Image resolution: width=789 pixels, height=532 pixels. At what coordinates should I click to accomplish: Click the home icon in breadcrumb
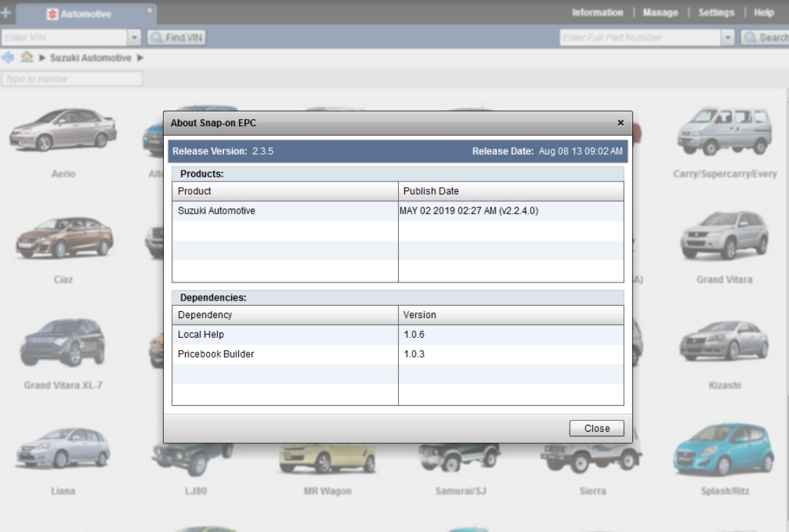[27, 57]
